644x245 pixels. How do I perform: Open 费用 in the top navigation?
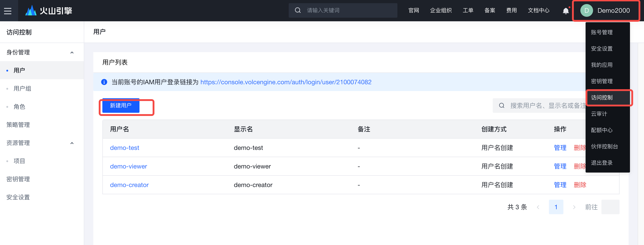(x=511, y=10)
